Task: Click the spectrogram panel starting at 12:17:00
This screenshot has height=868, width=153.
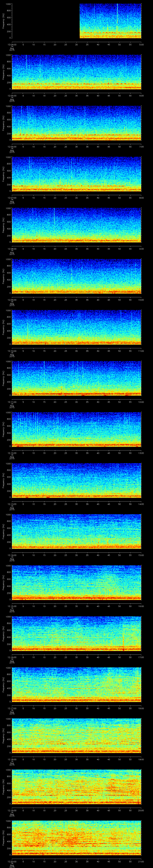Action: tap(77, 685)
